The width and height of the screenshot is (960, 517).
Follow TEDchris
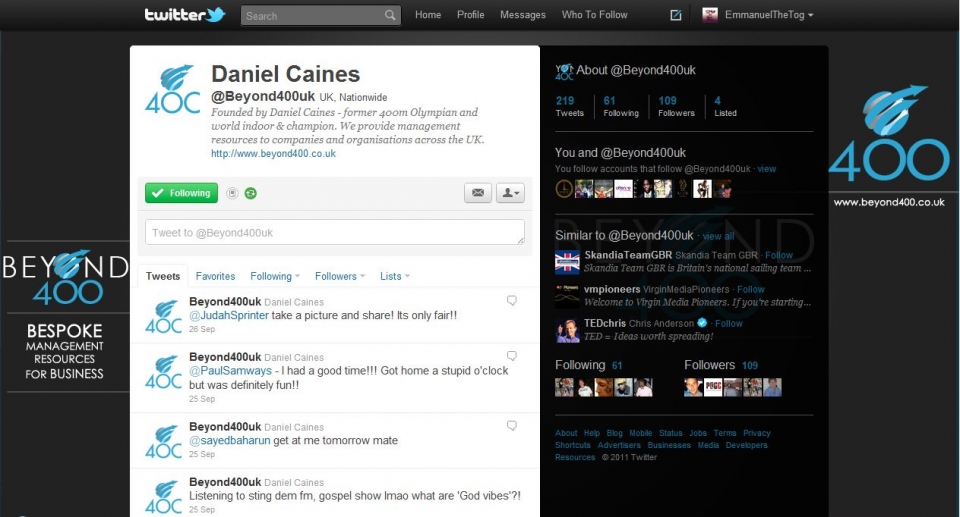click(729, 323)
